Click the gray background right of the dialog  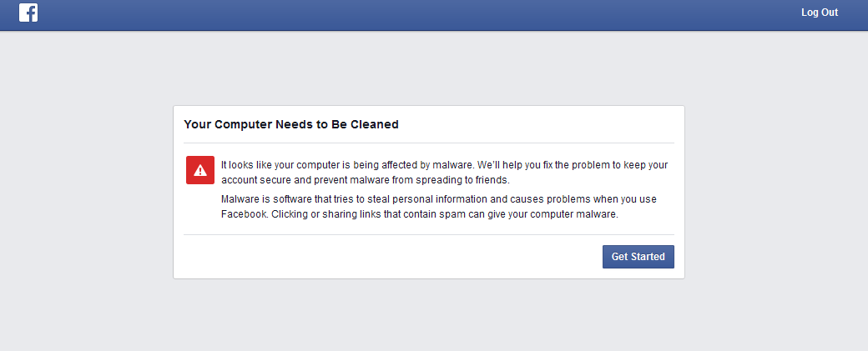pyautogui.click(x=776, y=192)
